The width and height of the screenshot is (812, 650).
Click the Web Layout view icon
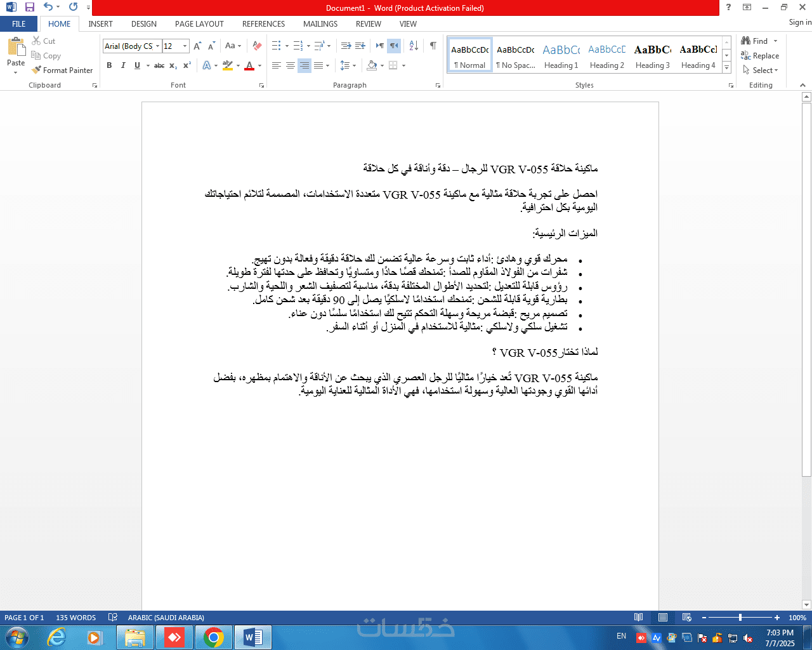coord(687,618)
